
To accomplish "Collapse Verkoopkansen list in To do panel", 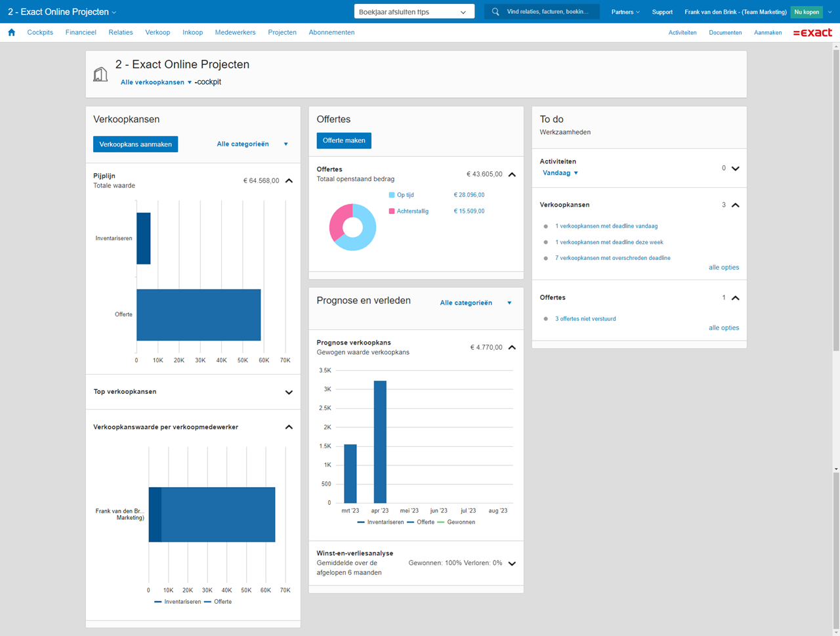I will (x=735, y=205).
